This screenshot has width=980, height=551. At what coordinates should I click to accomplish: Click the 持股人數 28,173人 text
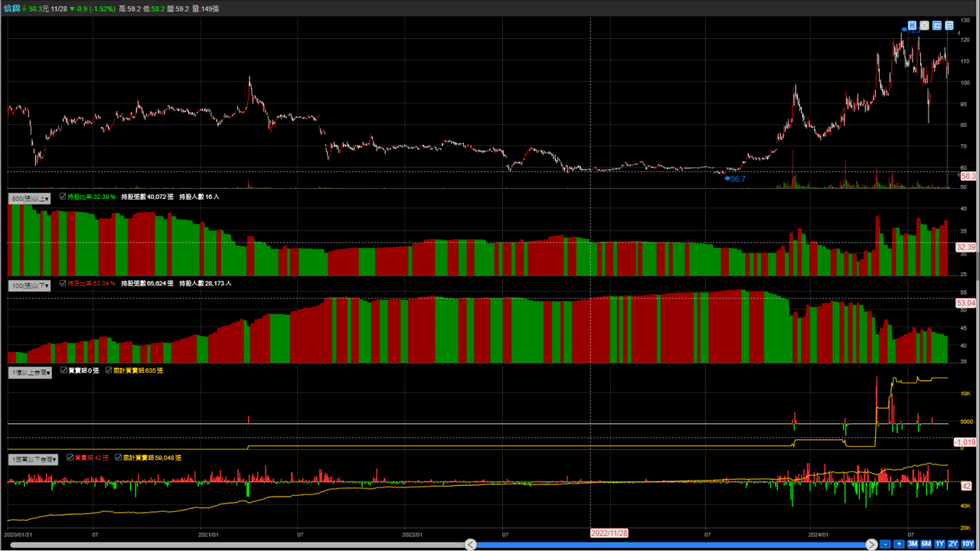[206, 283]
